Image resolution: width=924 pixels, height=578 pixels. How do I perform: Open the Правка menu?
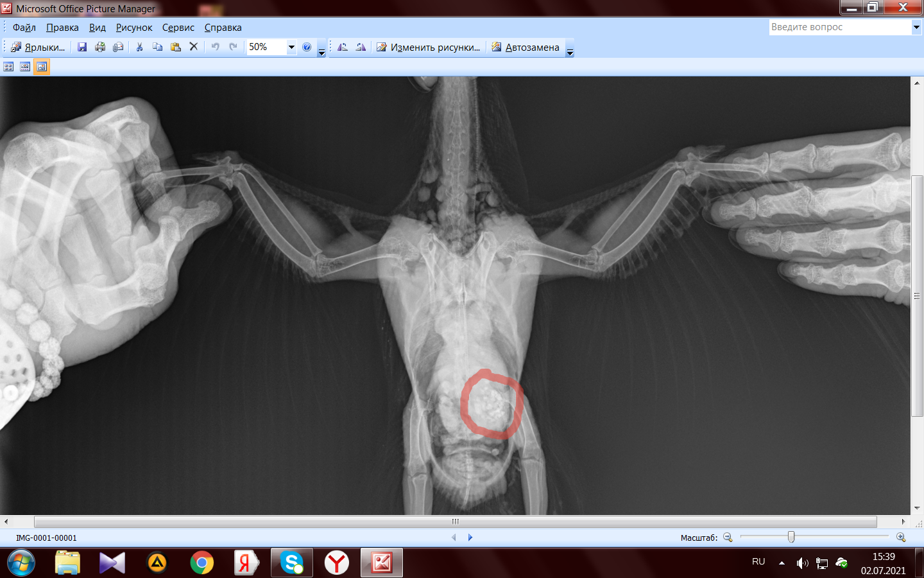[62, 28]
